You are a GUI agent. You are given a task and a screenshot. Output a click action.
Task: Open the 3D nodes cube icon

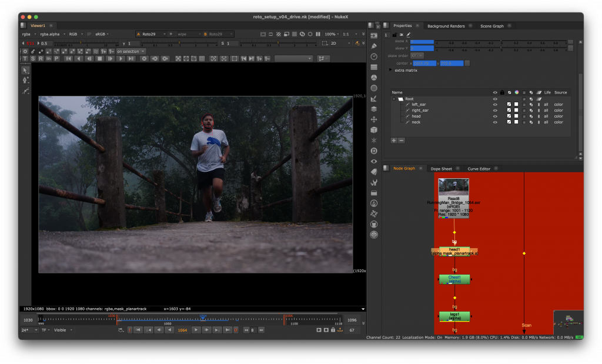374,130
